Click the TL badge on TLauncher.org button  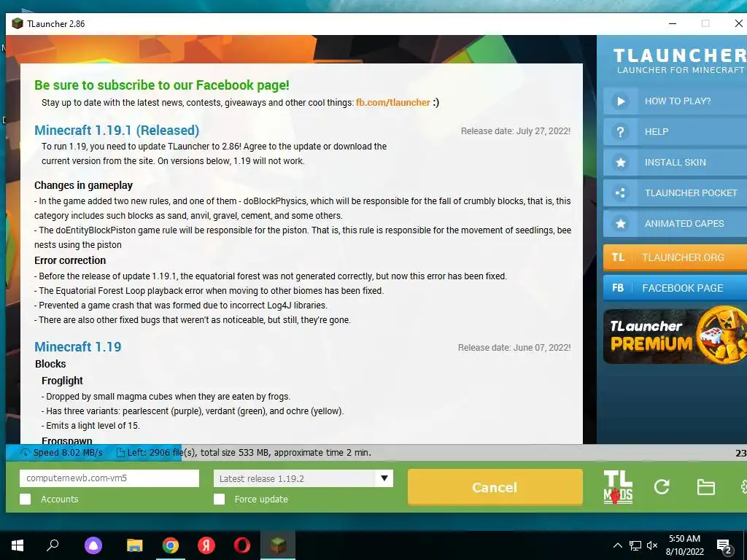618,257
